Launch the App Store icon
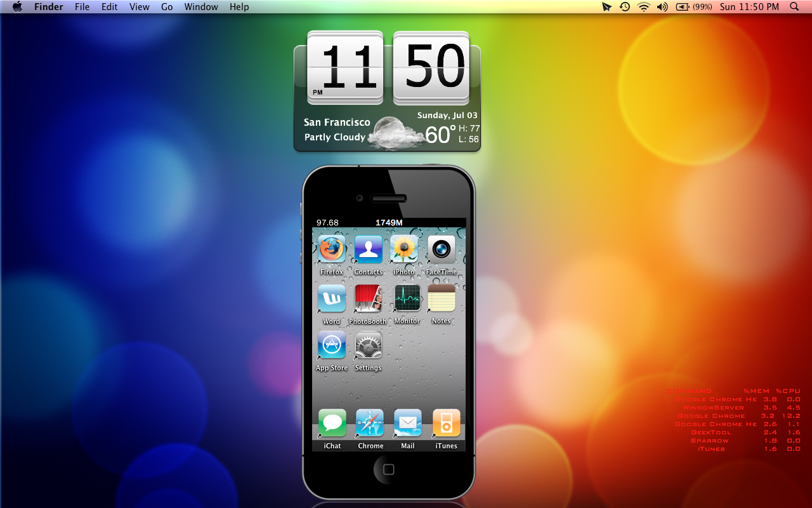Screen dimensions: 812x508 click(x=331, y=345)
